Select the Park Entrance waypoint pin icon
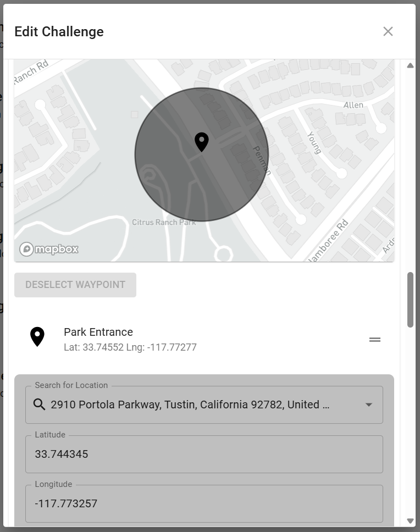 tap(37, 336)
